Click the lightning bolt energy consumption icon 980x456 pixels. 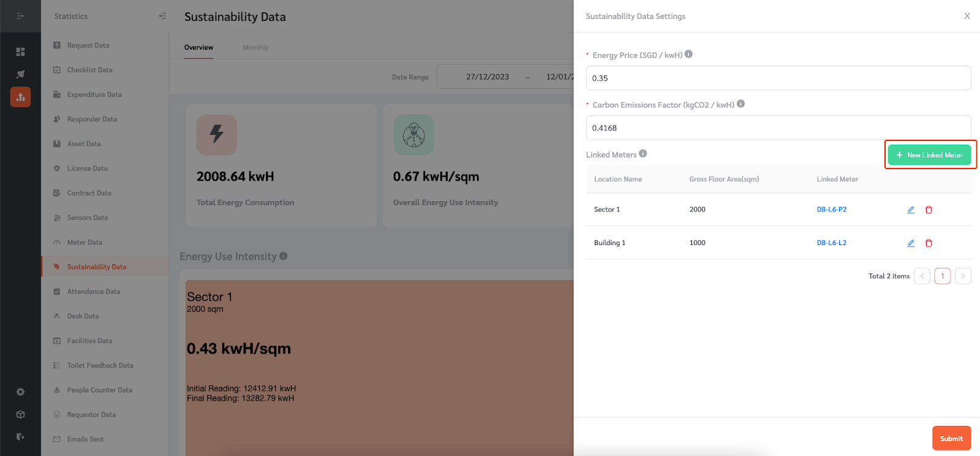[216, 134]
